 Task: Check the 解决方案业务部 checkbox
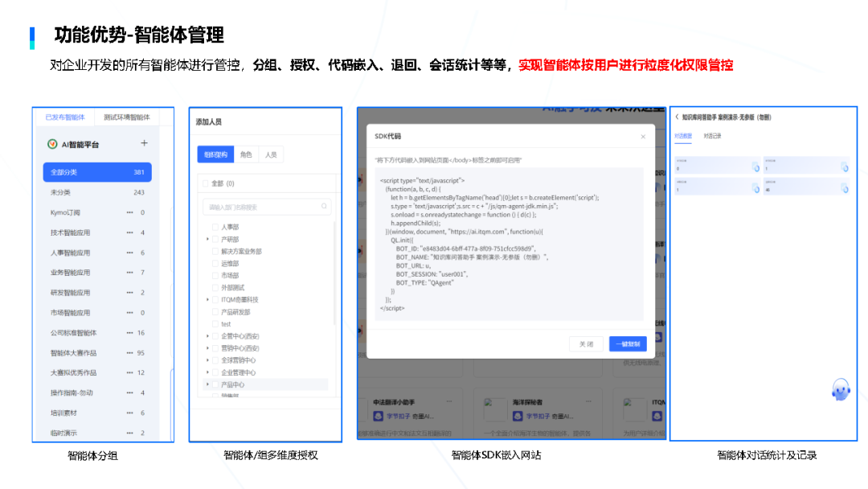215,252
